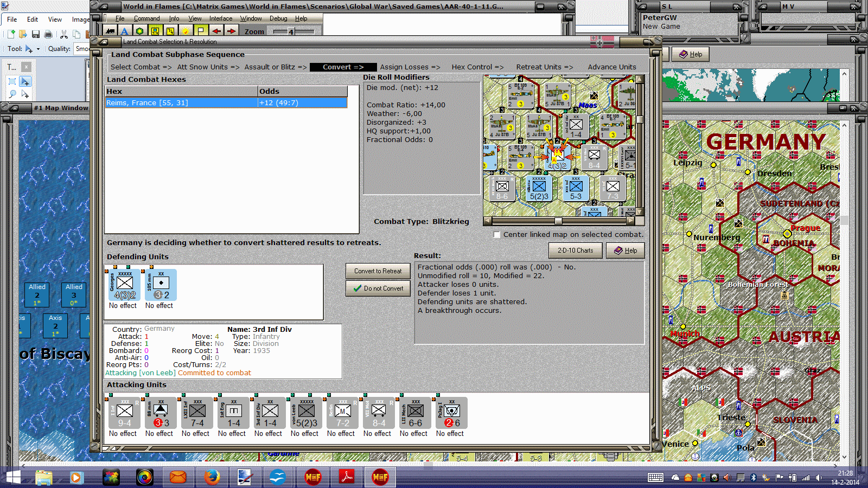Image resolution: width=868 pixels, height=488 pixels.
Task: Select the 1-4 engineer attacking unit
Action: point(234,413)
